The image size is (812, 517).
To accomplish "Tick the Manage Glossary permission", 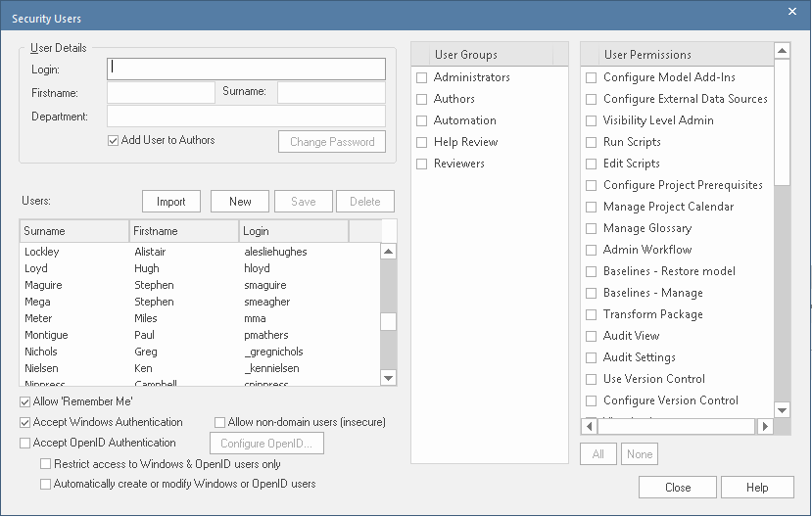I will coord(592,228).
